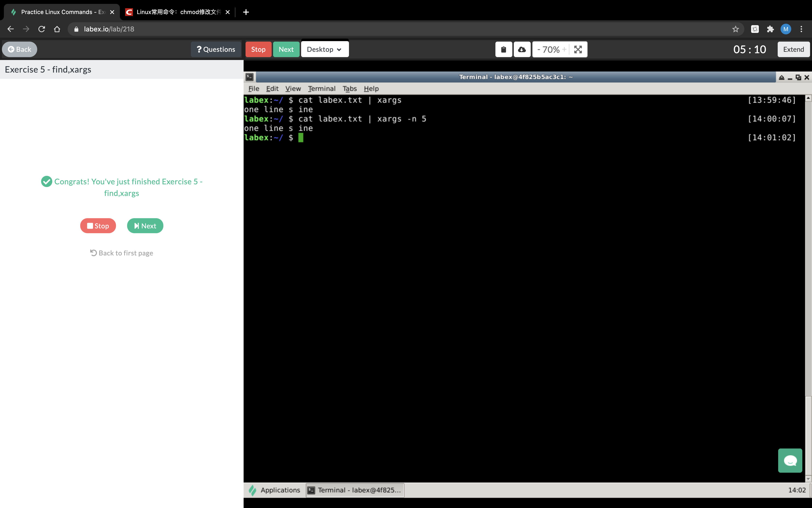
Task: Toggle fullscreen with the expand arrows icon
Action: coord(578,49)
